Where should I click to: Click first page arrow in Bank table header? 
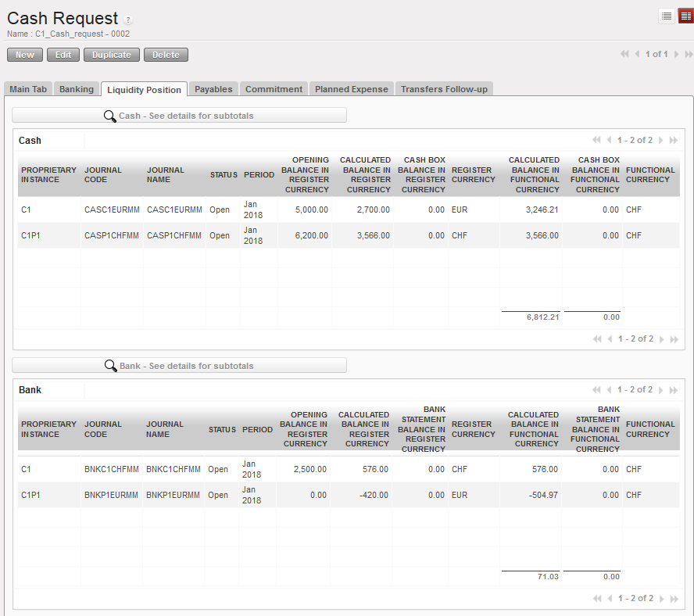click(597, 390)
